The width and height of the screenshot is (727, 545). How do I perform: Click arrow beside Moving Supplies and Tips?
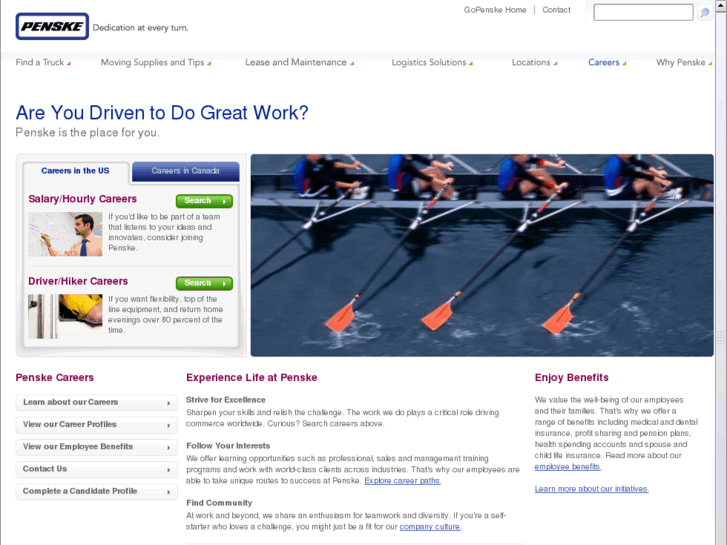point(209,64)
